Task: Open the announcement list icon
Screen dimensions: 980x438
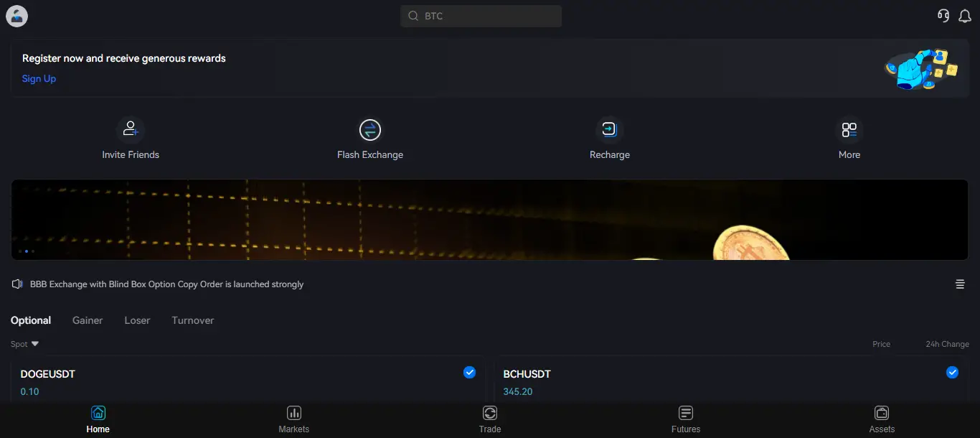Action: [x=960, y=284]
